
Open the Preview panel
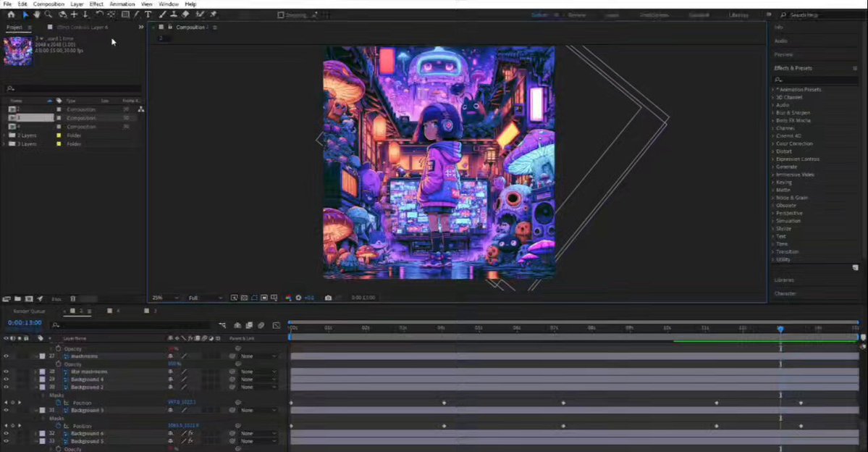click(783, 55)
